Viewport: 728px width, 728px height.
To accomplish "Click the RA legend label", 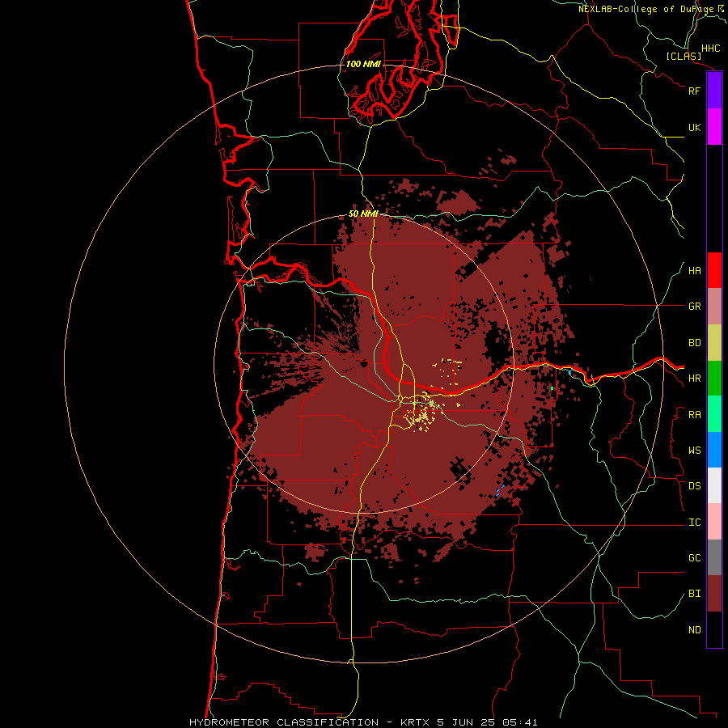I will [694, 415].
